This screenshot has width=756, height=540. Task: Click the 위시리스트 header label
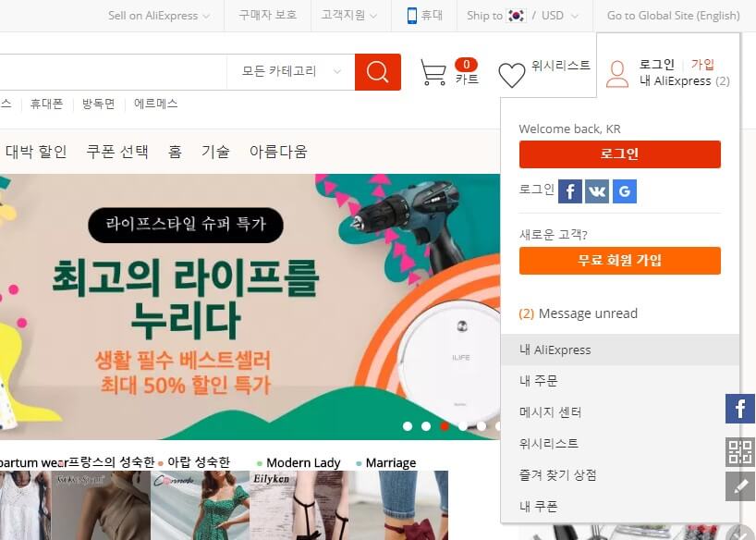click(561, 65)
